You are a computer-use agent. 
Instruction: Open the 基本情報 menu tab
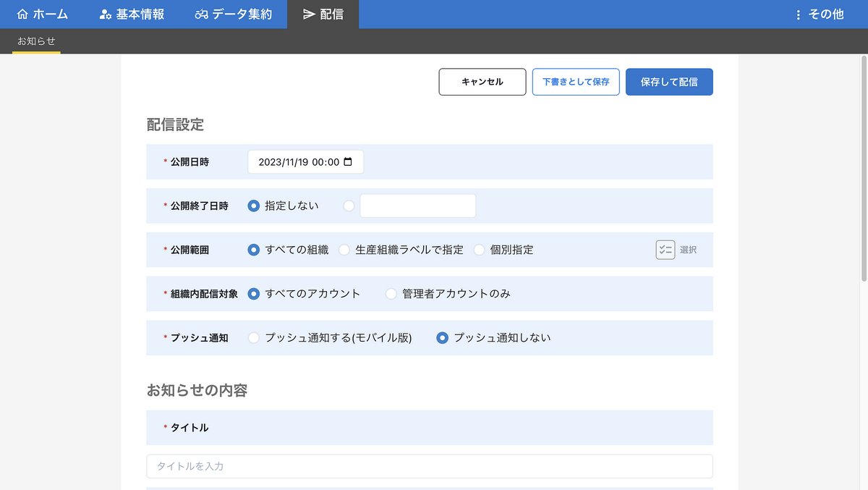click(x=132, y=14)
